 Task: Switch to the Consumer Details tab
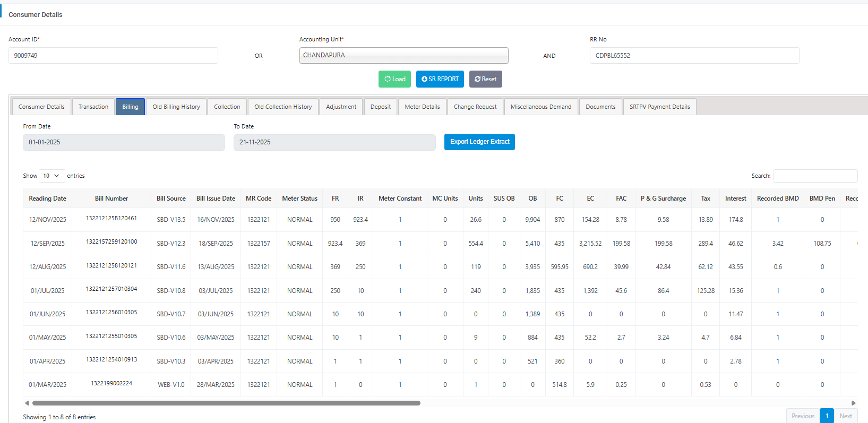point(41,107)
